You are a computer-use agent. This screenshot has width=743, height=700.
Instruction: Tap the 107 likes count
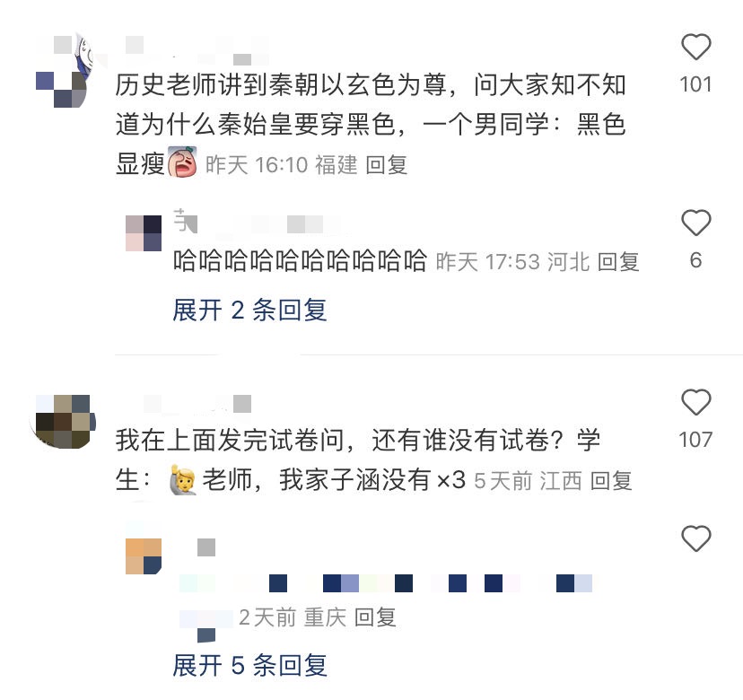tap(695, 440)
